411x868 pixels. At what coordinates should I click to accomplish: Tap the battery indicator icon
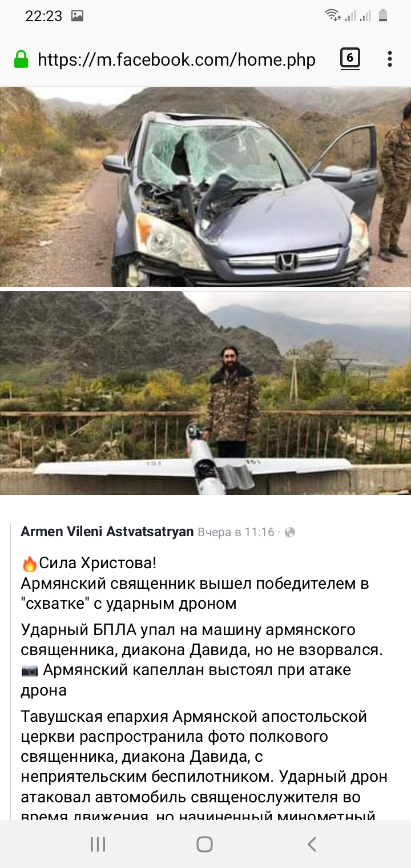[383, 15]
